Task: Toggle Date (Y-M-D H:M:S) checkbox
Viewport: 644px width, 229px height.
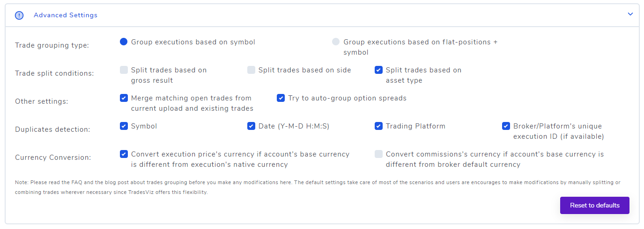Action: coord(251,126)
